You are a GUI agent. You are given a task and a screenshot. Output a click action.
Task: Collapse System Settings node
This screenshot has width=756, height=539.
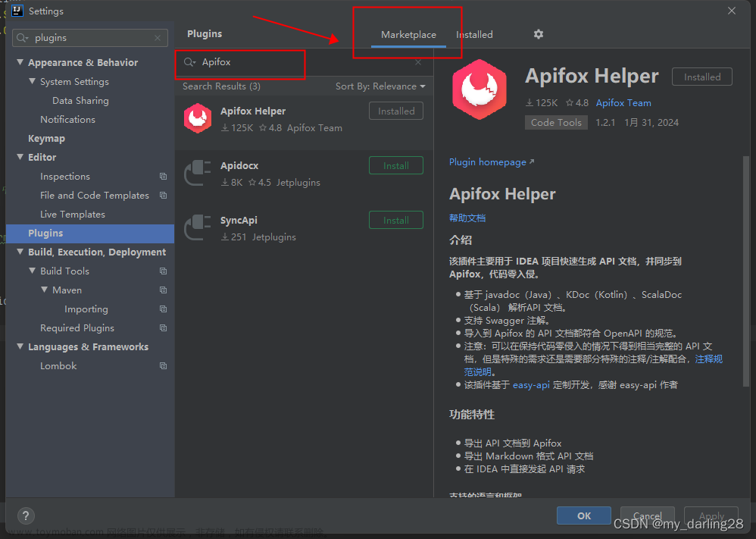coord(32,81)
